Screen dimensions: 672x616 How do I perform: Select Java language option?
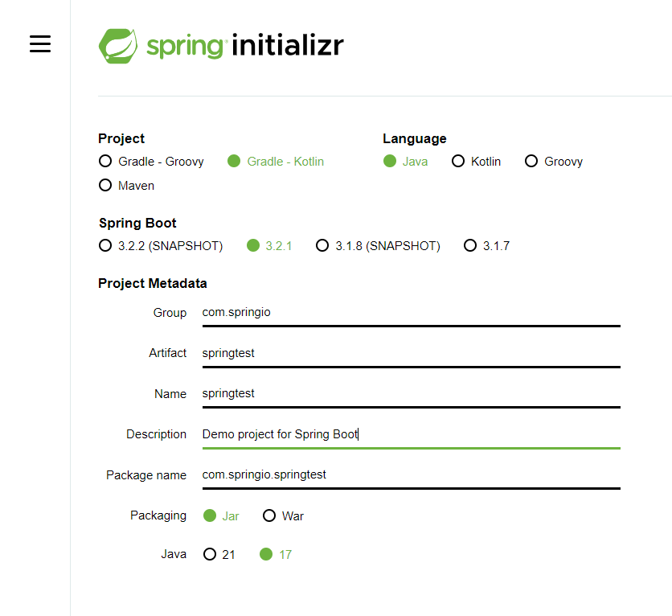coord(390,161)
